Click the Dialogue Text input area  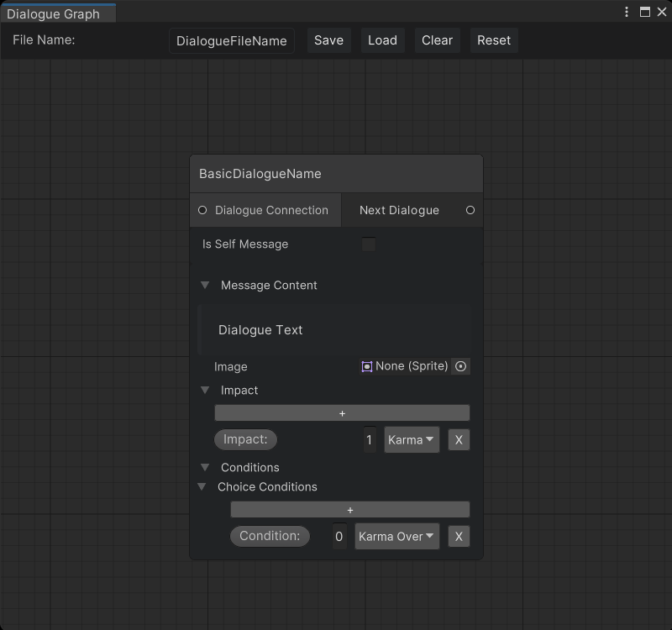(336, 330)
